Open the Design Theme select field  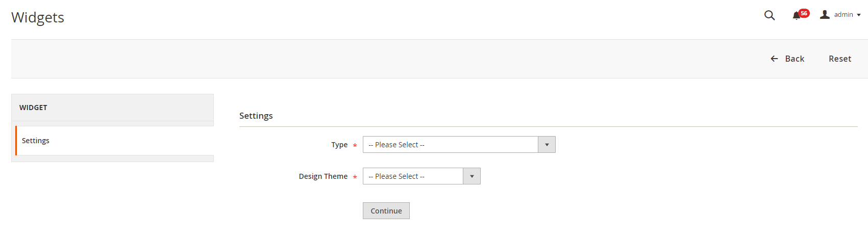[413, 176]
